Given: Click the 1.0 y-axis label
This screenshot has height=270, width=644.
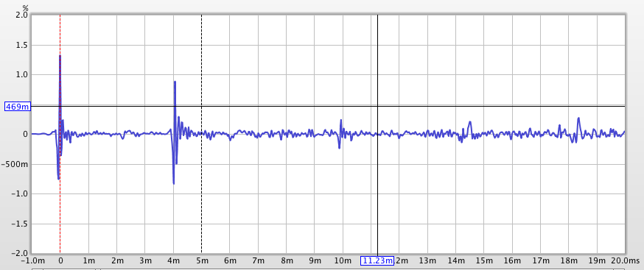Looking at the screenshot, I should 23,75.
